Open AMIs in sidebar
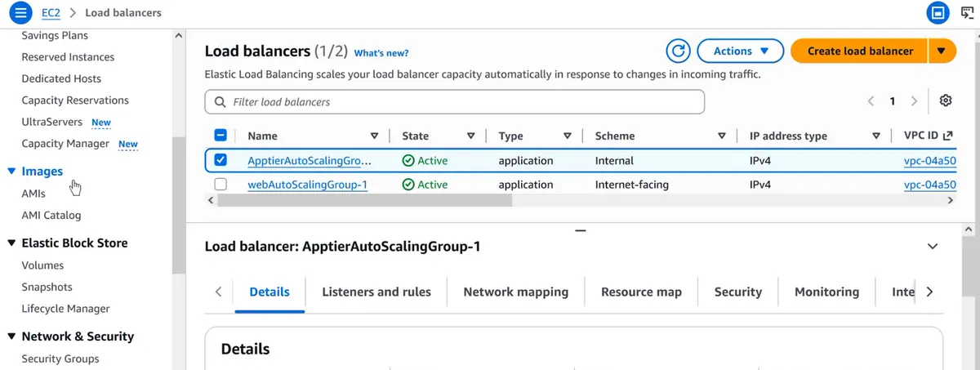The image size is (980, 370). [x=33, y=194]
